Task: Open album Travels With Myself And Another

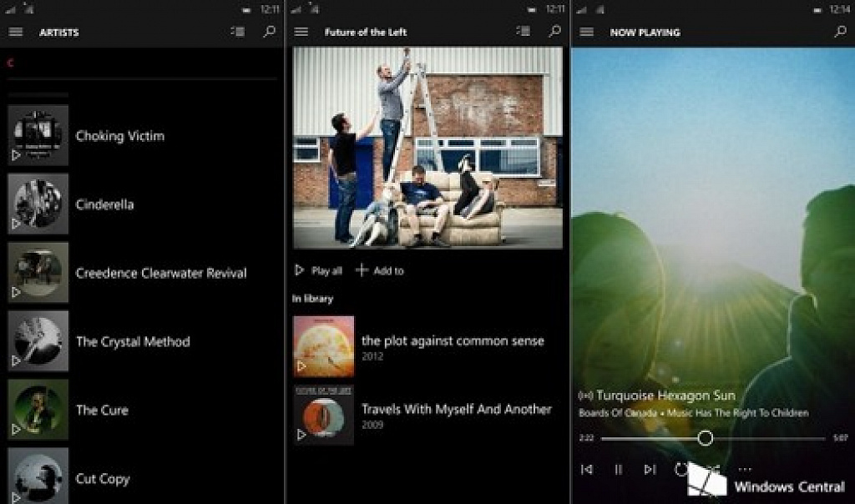Action: pyautogui.click(x=457, y=409)
